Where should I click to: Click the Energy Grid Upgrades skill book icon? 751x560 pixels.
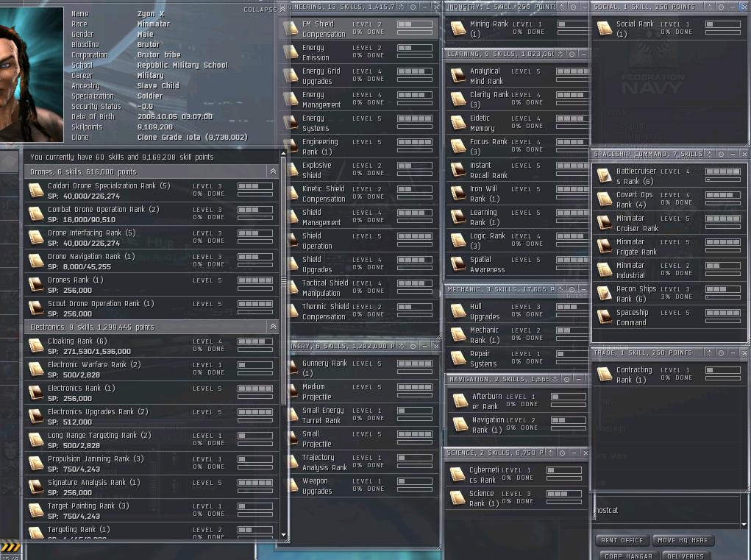point(291,76)
